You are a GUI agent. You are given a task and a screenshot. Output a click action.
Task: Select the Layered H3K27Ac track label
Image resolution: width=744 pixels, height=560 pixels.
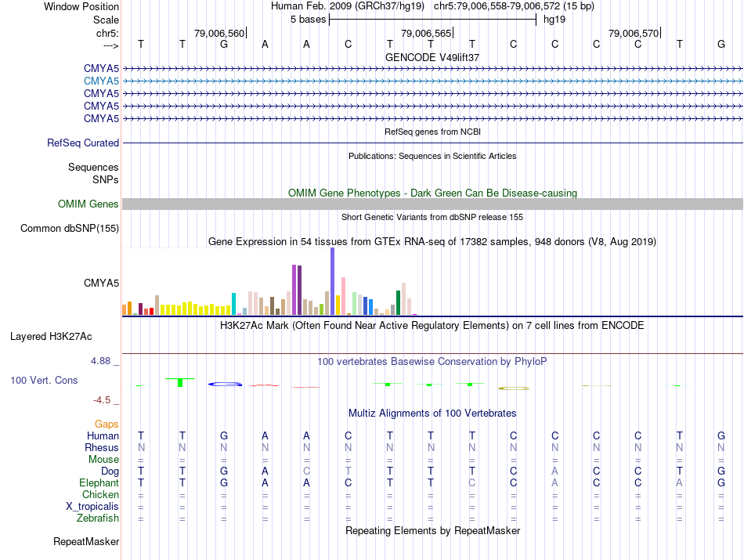coord(51,337)
